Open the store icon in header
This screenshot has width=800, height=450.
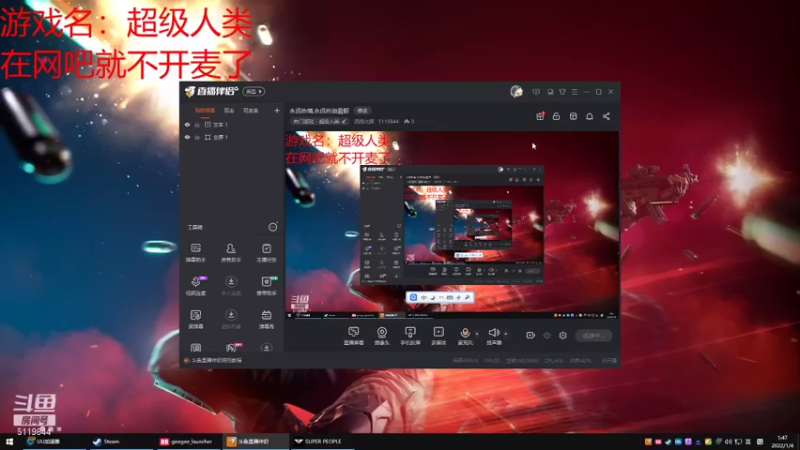click(573, 116)
